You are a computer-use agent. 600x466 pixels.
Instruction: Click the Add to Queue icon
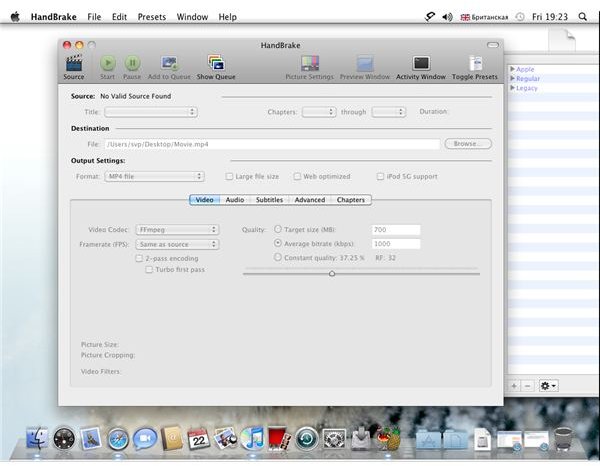[169, 63]
